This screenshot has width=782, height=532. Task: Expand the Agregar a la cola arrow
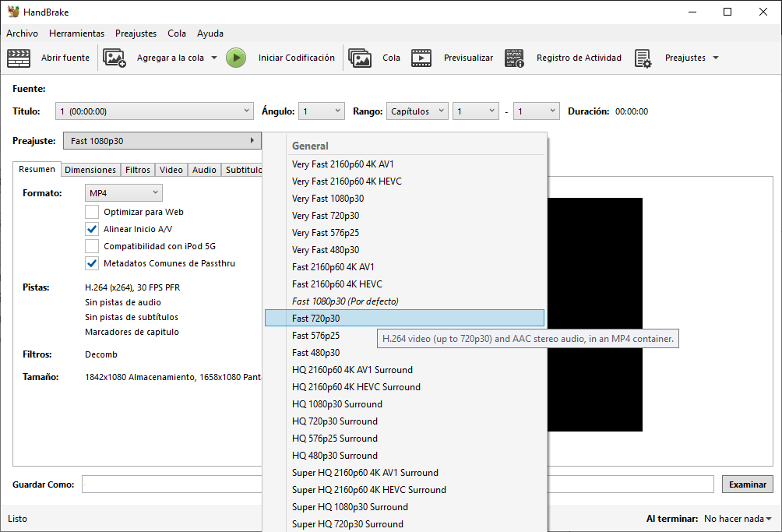[x=214, y=58]
